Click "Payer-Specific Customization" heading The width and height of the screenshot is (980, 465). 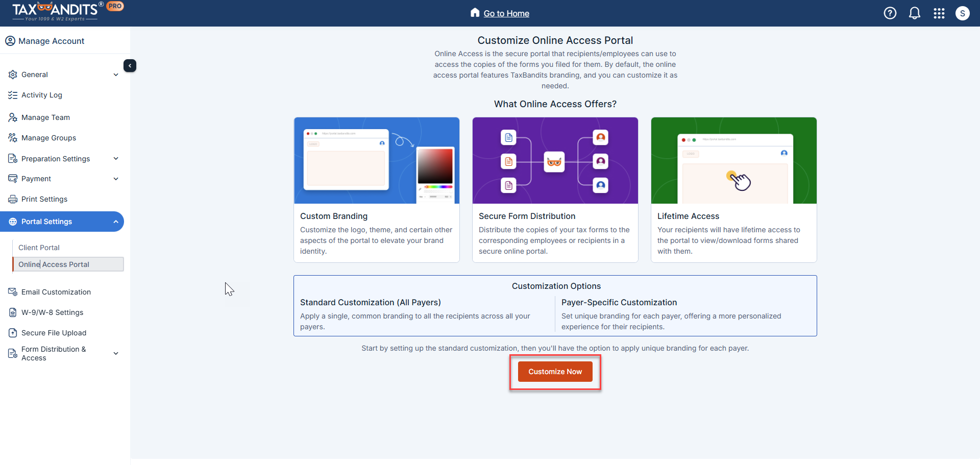click(619, 303)
